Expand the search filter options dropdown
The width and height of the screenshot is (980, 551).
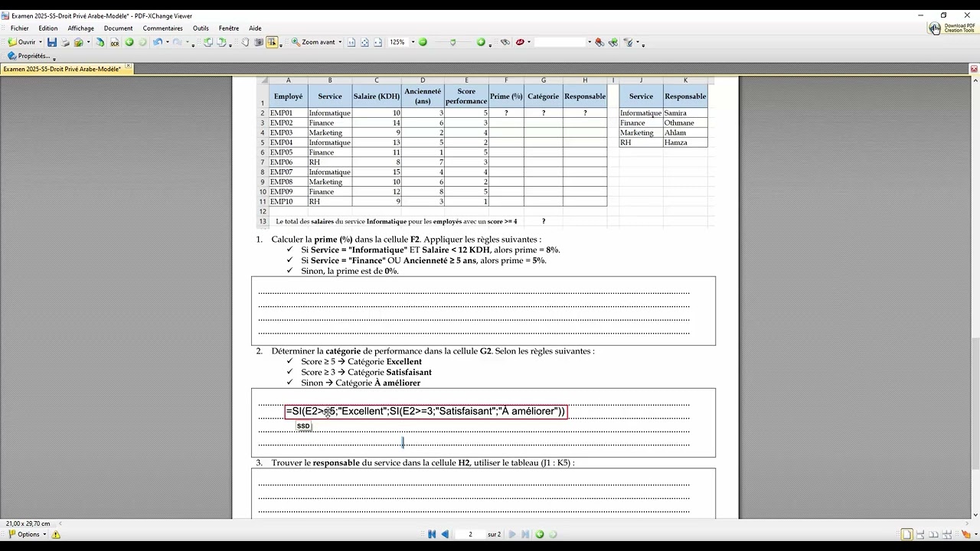pos(638,42)
